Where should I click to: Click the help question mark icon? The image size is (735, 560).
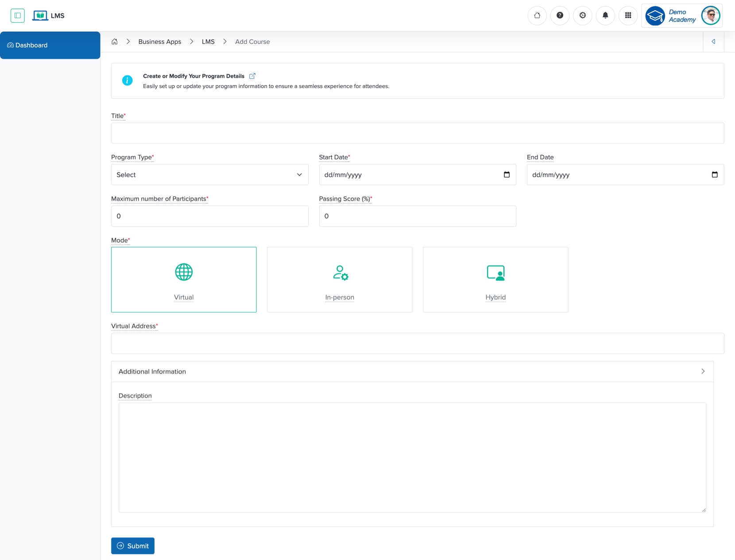560,15
